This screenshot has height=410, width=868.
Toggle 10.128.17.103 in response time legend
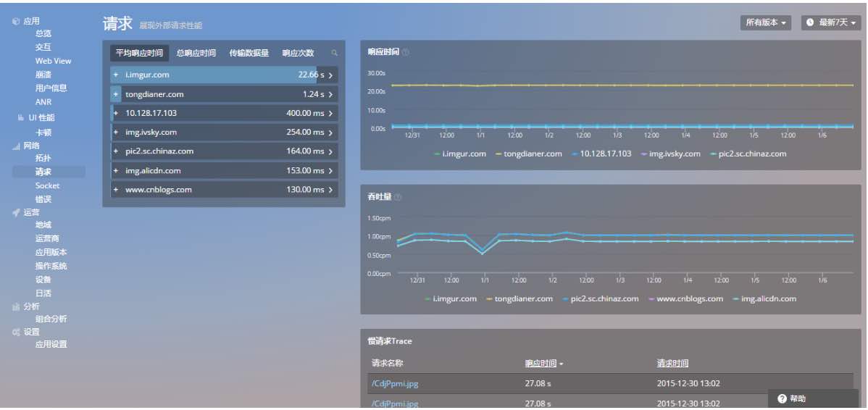(601, 154)
